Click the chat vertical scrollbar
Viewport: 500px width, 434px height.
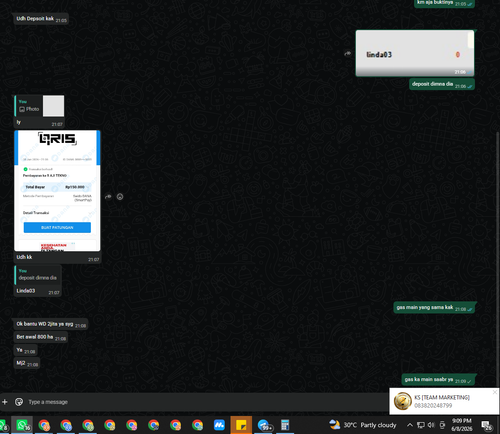click(x=498, y=260)
